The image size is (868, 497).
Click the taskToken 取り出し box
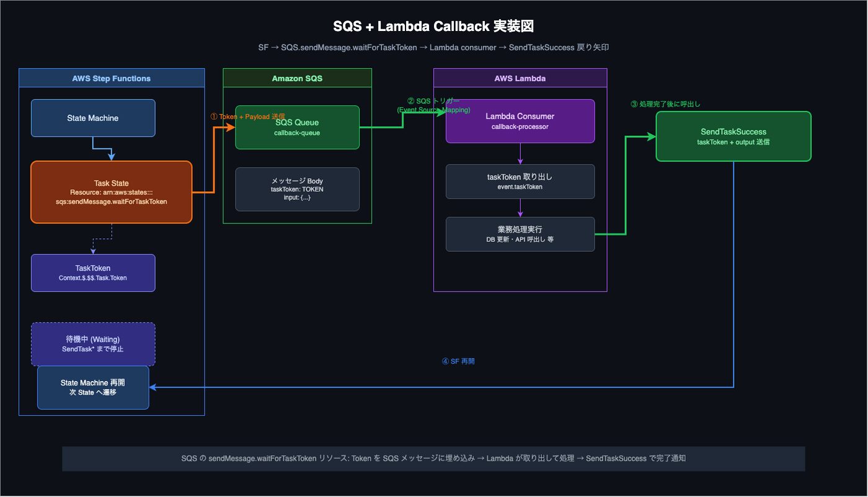(520, 181)
